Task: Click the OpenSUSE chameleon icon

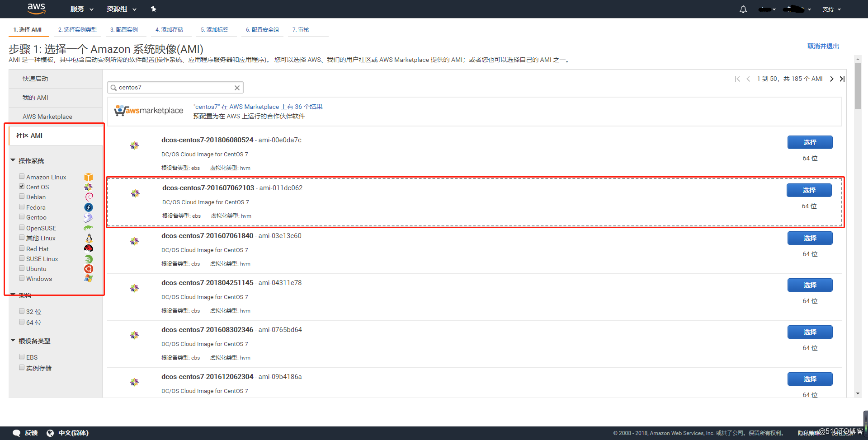Action: [88, 228]
